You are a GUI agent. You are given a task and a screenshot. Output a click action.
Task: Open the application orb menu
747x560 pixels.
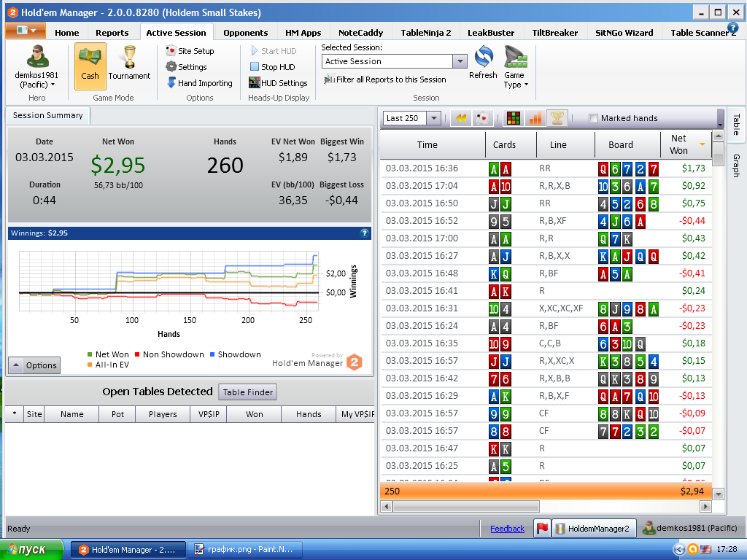click(x=26, y=31)
